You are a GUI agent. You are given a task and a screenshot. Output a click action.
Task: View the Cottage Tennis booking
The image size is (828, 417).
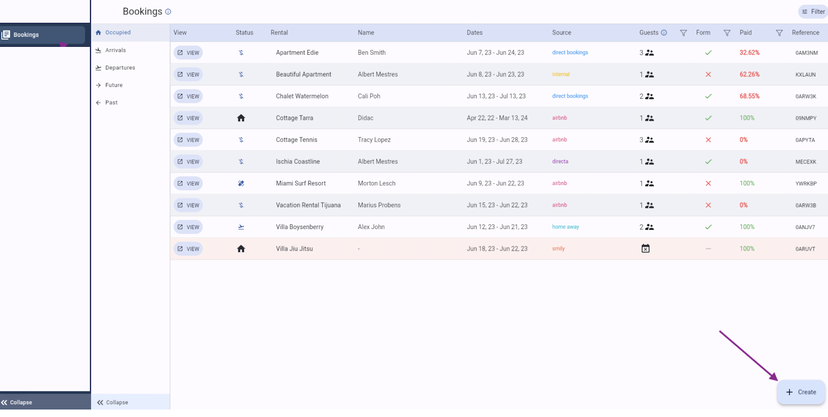coord(188,140)
